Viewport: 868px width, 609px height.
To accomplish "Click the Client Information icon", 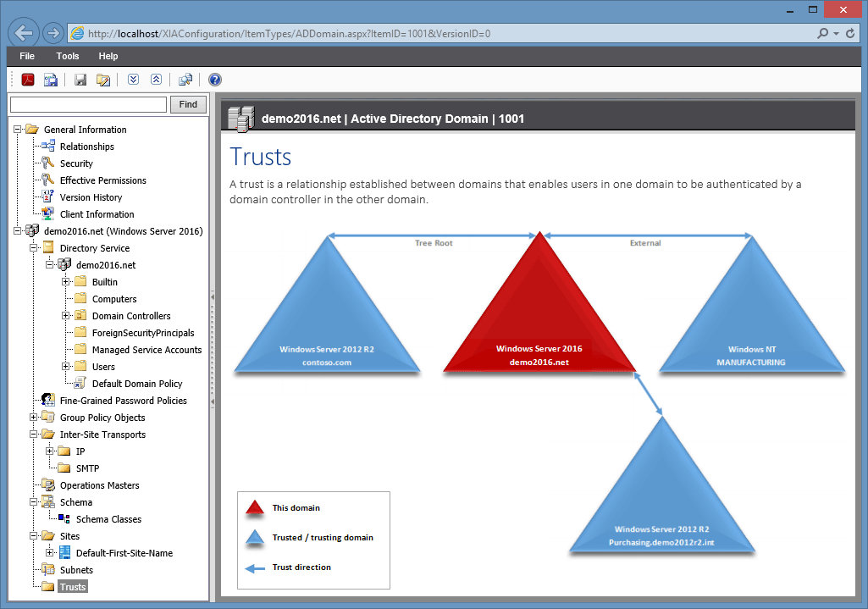I will tap(48, 213).
